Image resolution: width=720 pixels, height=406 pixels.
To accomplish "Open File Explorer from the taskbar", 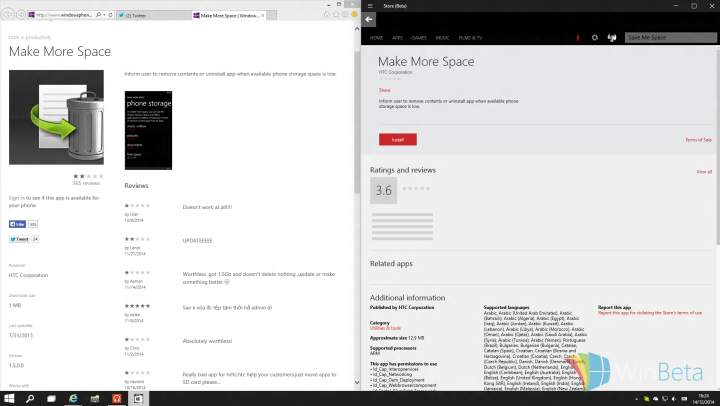I will point(96,398).
